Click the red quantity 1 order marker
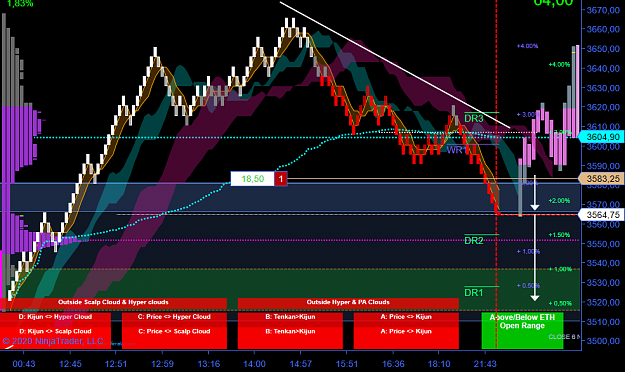Screen dimensions: 625x372 pos(281,179)
